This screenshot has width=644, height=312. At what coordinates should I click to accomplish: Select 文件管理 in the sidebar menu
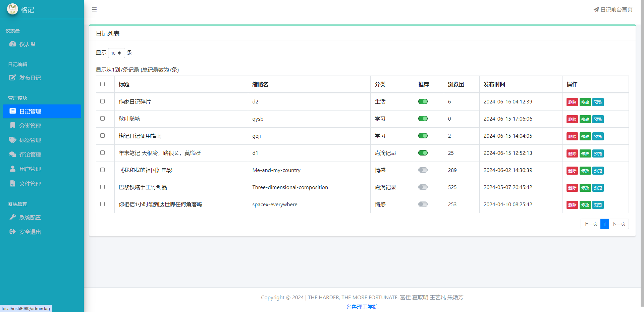pyautogui.click(x=30, y=184)
